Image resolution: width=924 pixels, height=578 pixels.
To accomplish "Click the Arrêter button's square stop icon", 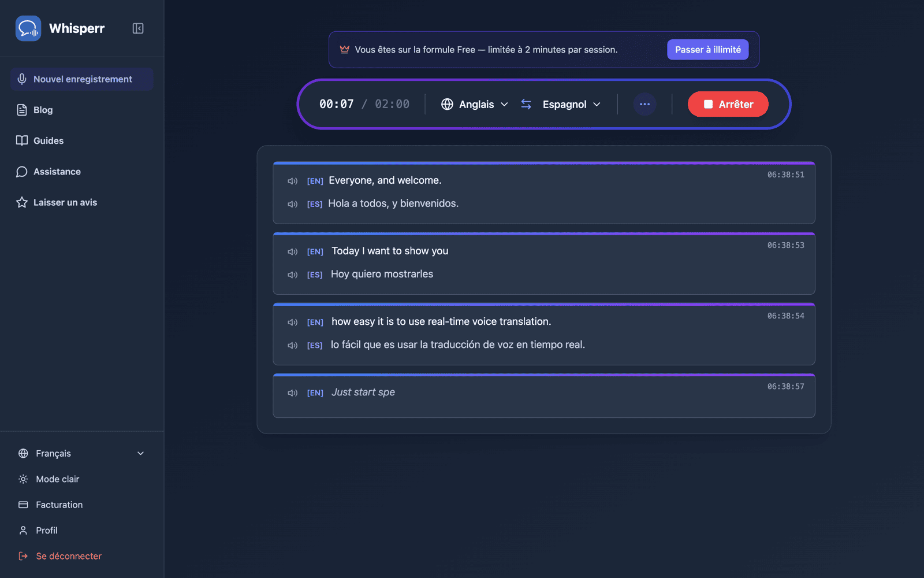I will [708, 104].
